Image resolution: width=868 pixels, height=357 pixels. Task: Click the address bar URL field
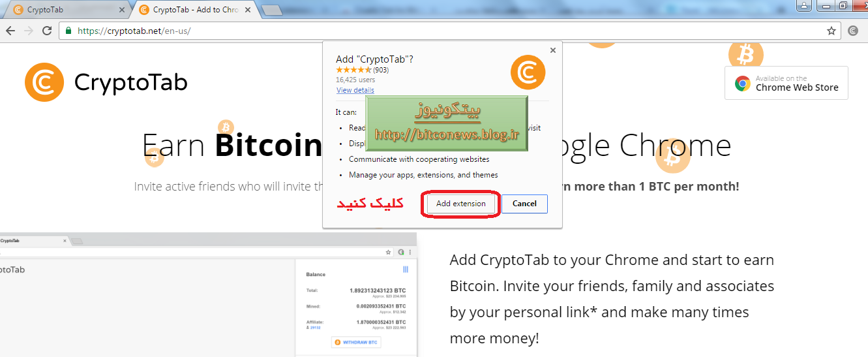pos(443,31)
